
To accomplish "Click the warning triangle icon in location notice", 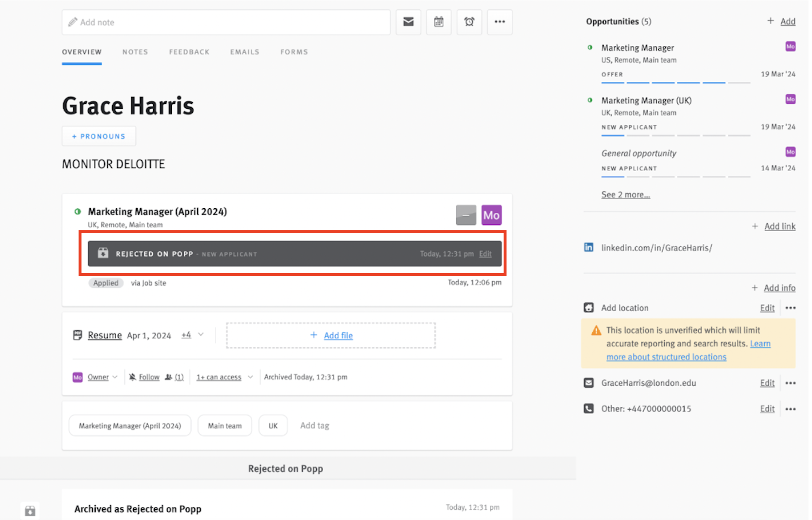I will (596, 331).
